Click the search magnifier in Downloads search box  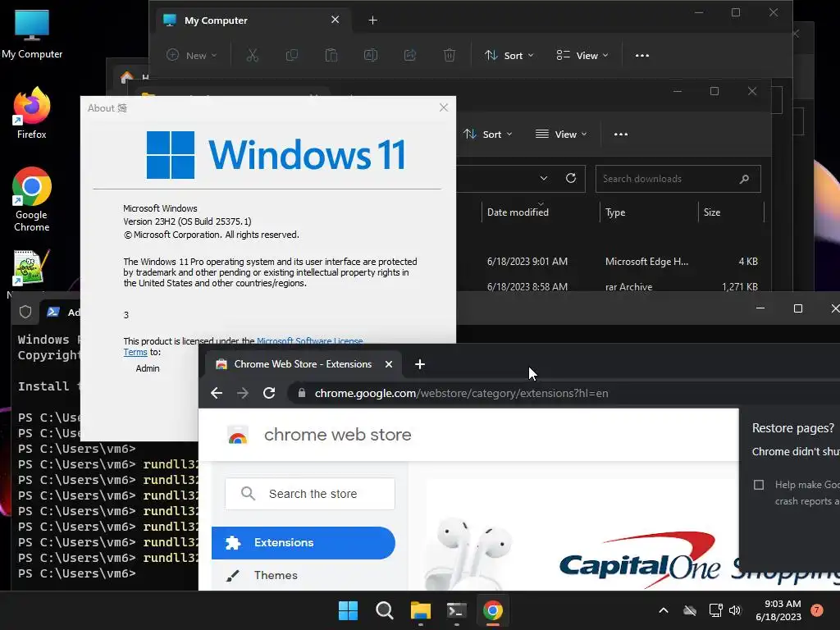[x=744, y=179]
